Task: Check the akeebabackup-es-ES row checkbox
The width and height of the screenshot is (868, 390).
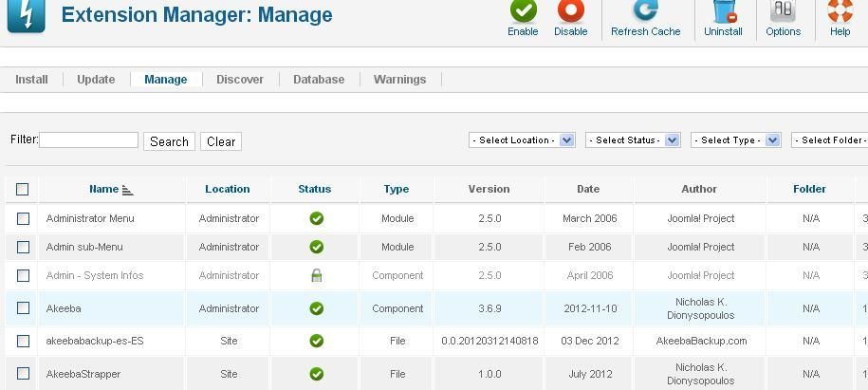Action: tap(23, 341)
